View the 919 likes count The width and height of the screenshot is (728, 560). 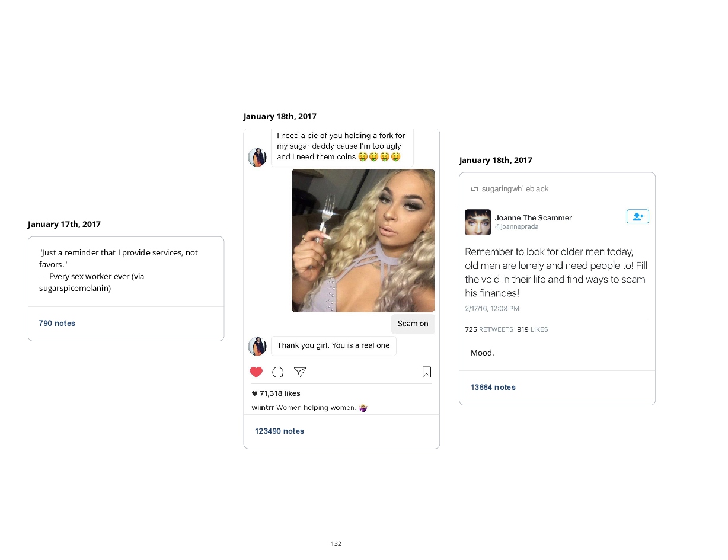(532, 329)
